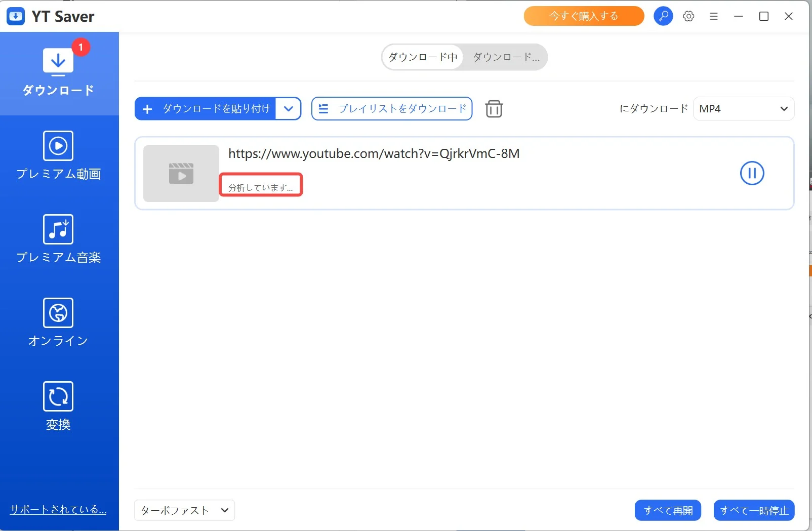812x531 pixels.
Task: Switch to the ダウンロード... finished tab
Action: point(506,57)
